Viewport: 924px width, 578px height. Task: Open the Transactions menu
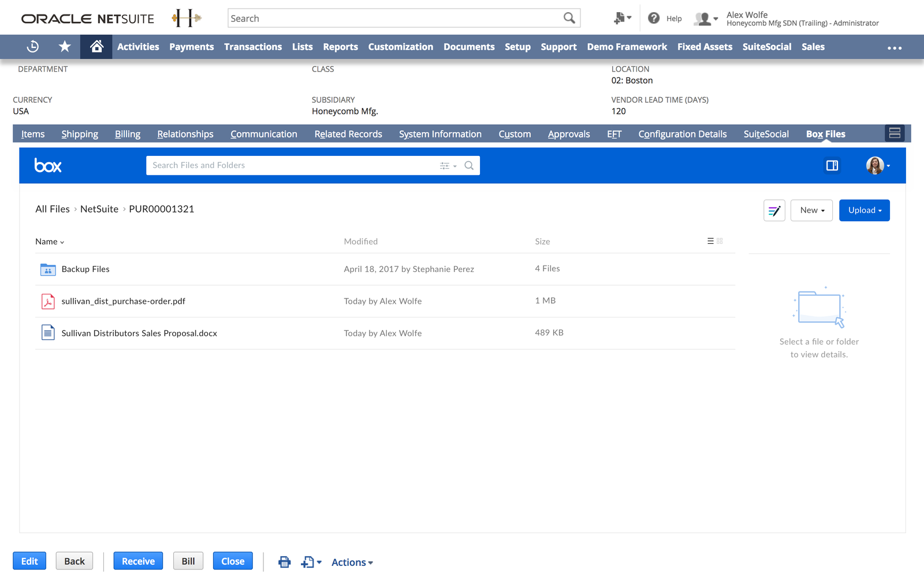coord(253,47)
